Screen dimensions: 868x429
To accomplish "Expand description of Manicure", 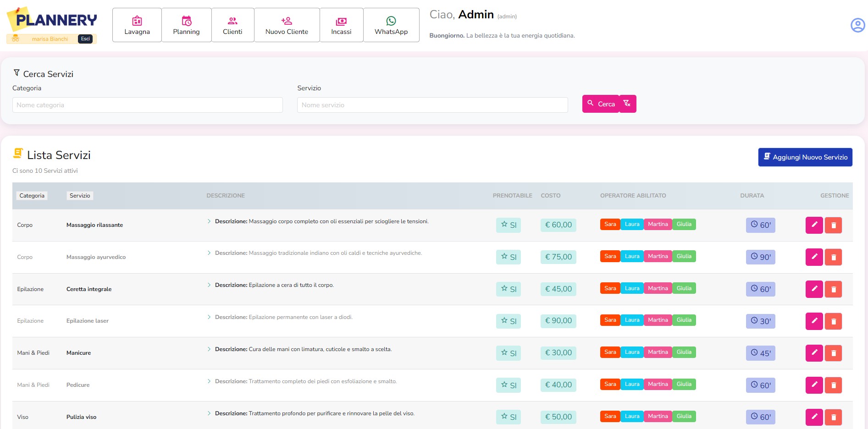I will pyautogui.click(x=209, y=349).
